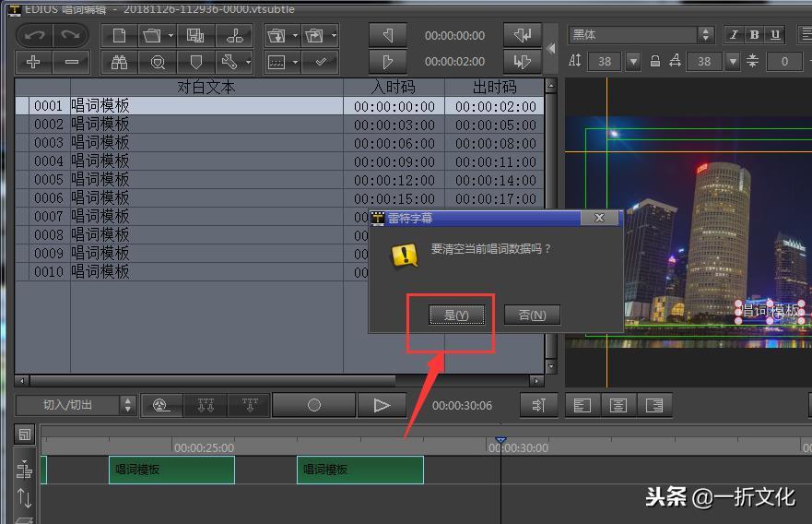
Task: Click the import folder icon
Action: [277, 36]
